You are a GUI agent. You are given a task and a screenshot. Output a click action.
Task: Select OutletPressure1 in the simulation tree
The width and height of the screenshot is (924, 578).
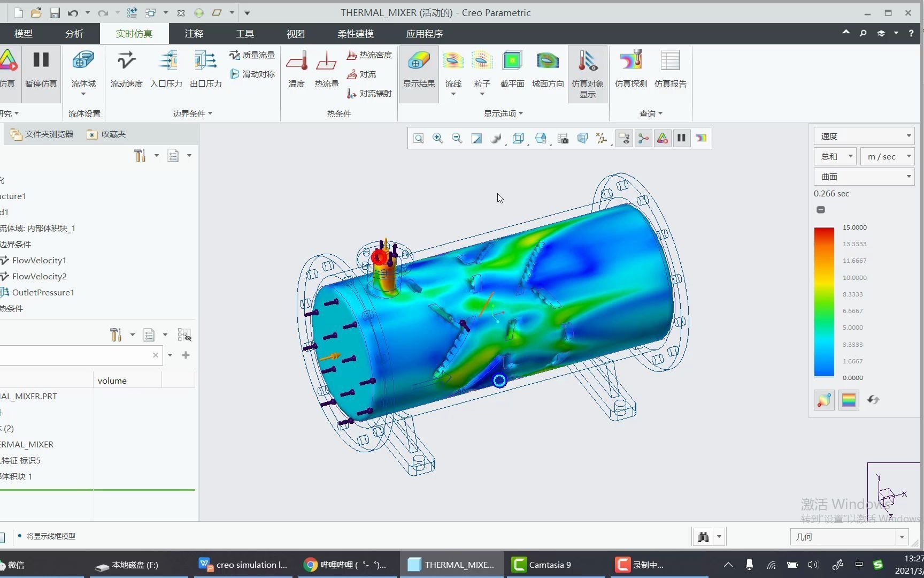43,292
